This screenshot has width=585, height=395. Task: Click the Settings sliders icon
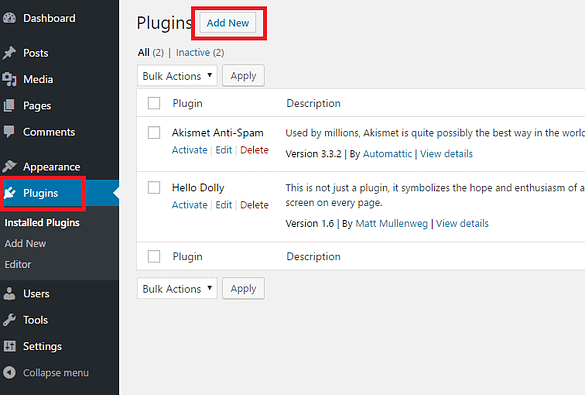coord(9,346)
